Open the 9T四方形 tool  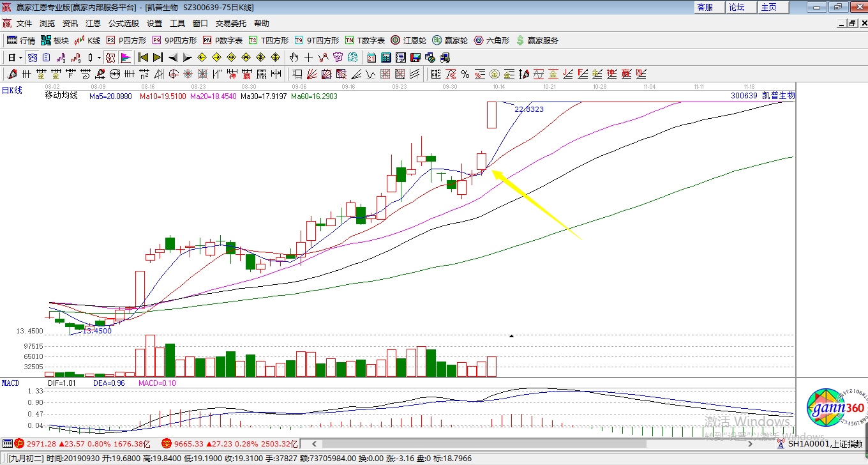click(317, 40)
